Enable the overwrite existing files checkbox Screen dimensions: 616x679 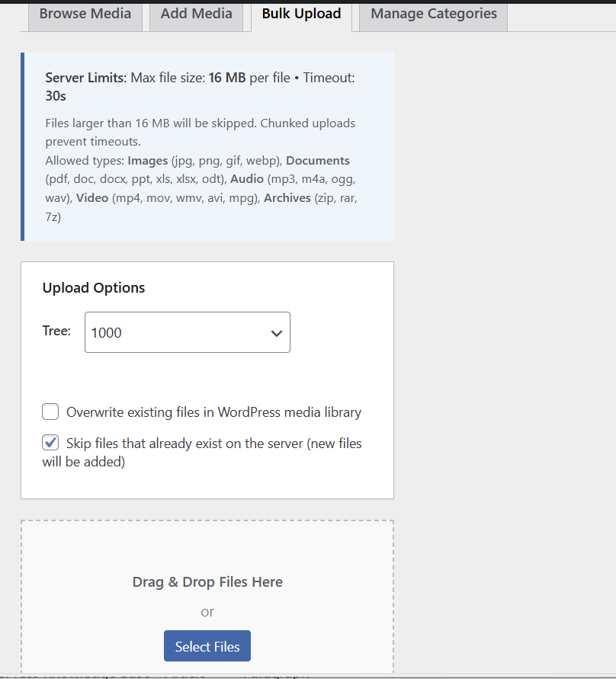click(50, 412)
